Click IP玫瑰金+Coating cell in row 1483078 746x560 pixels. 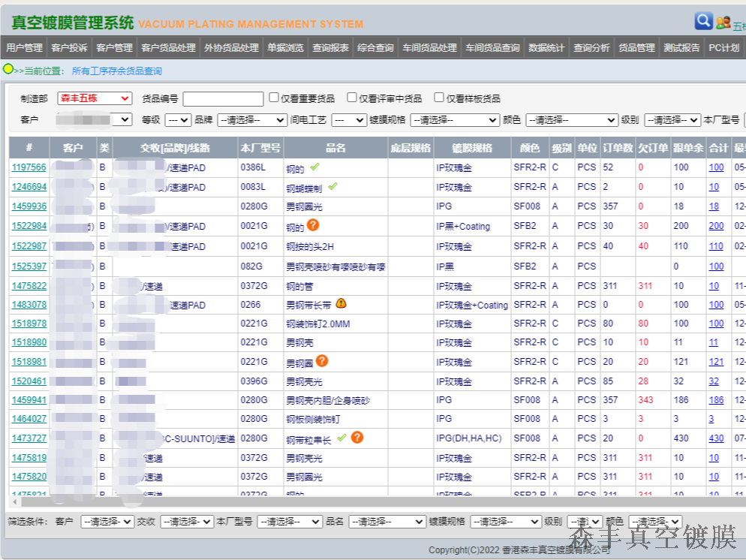(x=472, y=305)
